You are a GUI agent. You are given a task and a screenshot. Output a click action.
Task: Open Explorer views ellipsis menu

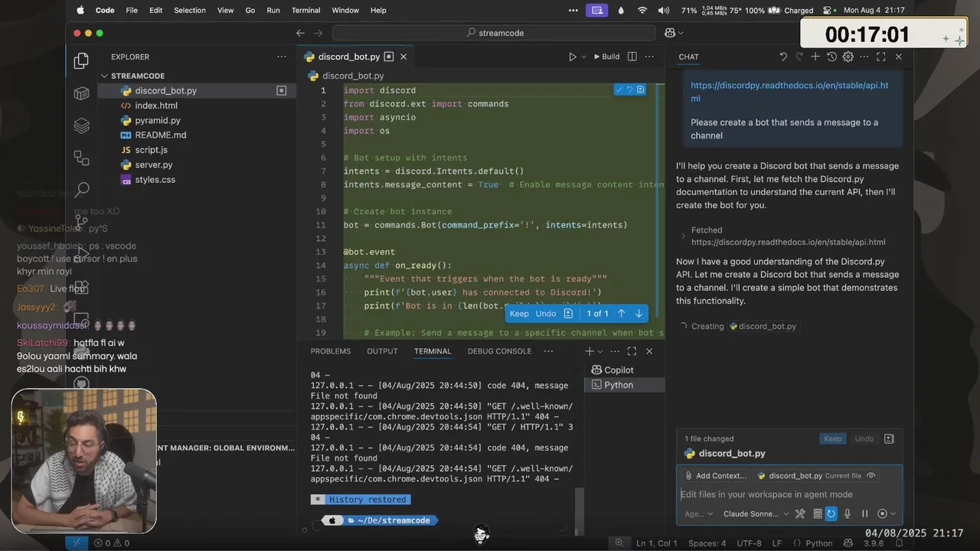point(281,57)
